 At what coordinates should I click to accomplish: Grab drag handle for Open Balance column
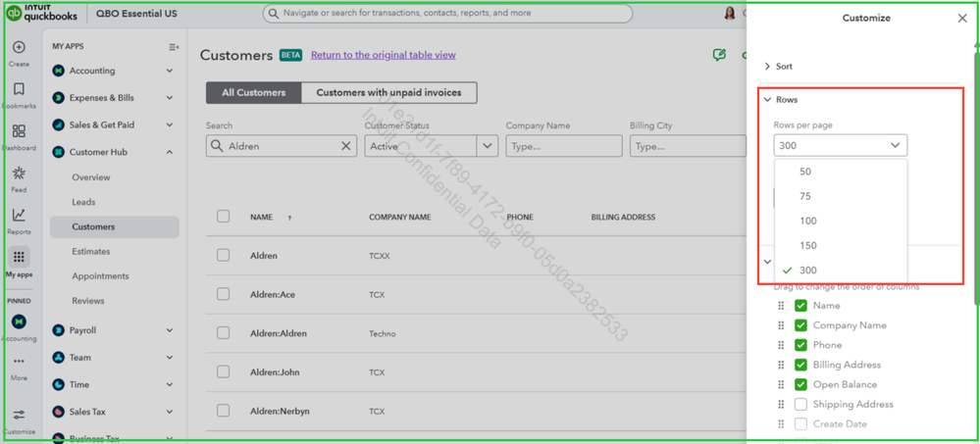(x=781, y=384)
